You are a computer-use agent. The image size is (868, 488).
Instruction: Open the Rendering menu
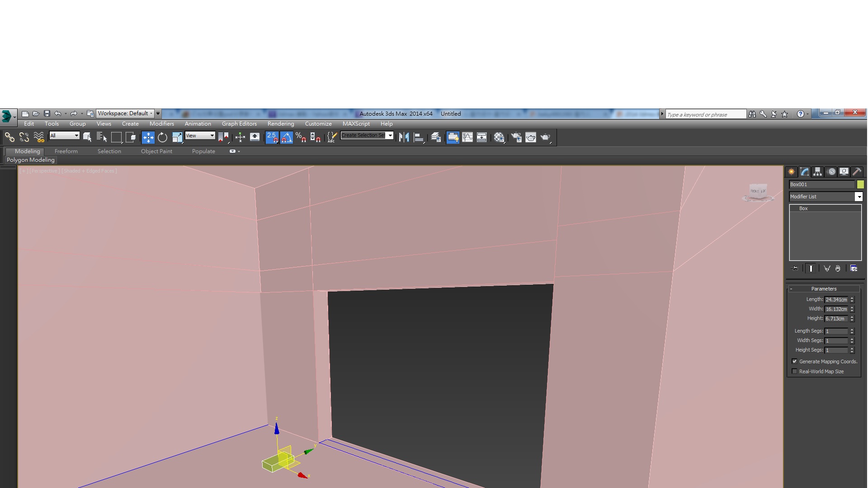(x=280, y=124)
